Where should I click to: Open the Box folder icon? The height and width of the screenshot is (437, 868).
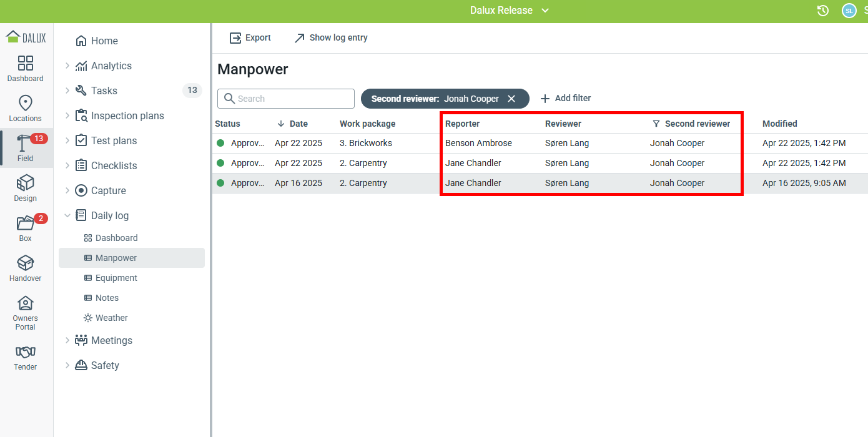pos(26,223)
